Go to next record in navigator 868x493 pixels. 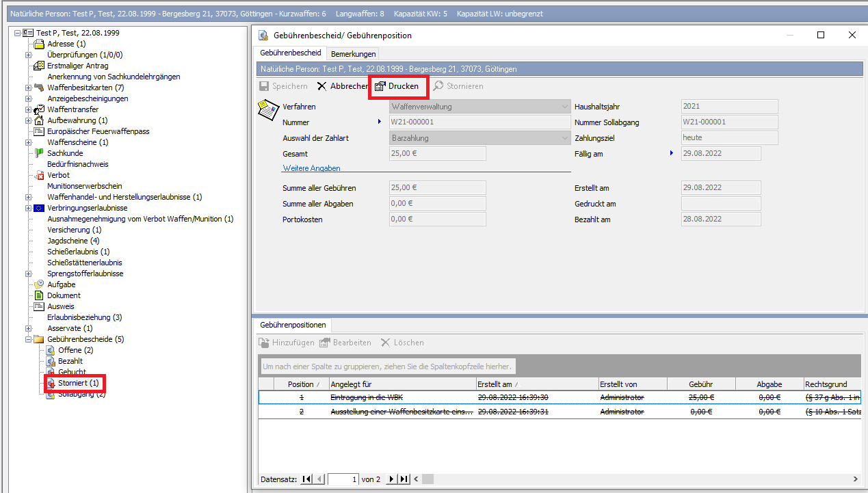pos(392,479)
